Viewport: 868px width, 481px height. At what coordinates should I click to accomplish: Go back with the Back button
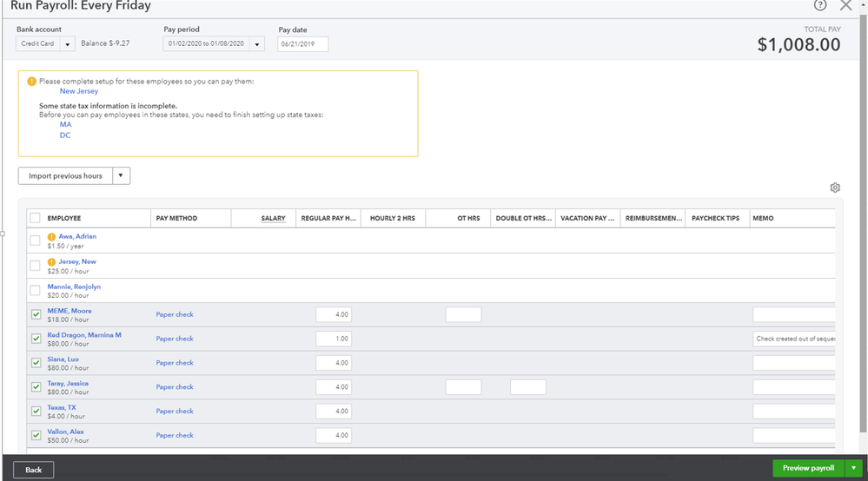point(34,470)
